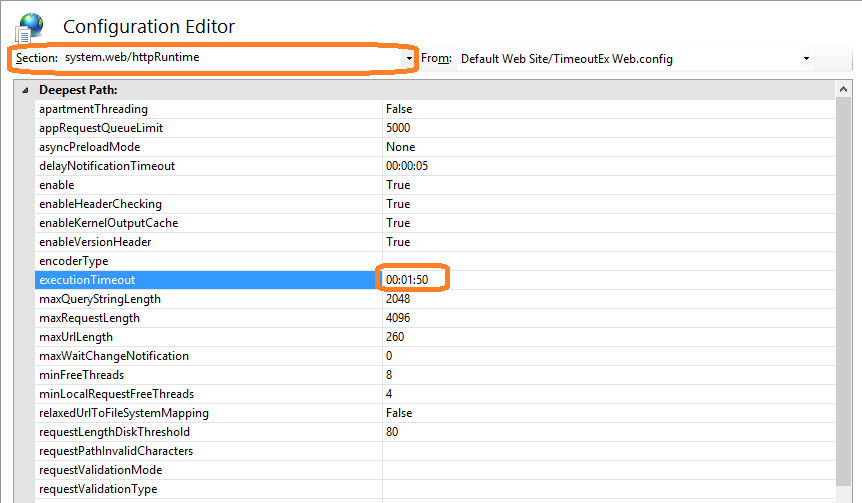Click the Section text field system.web/httpRuntime
Image resolution: width=862 pixels, height=503 pixels.
click(230, 58)
